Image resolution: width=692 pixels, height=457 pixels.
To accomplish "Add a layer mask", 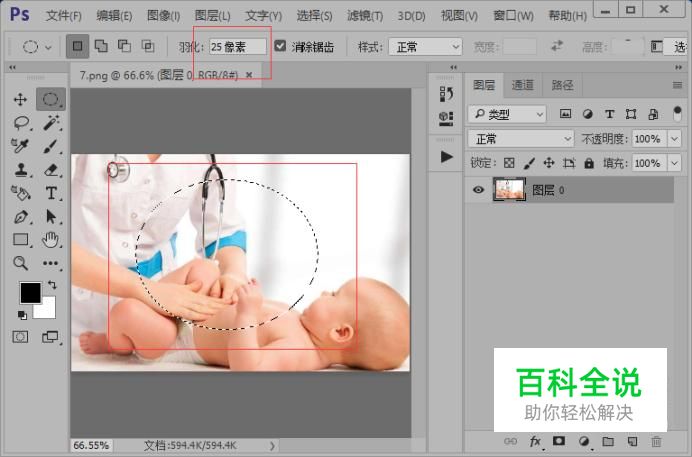I will tap(559, 441).
